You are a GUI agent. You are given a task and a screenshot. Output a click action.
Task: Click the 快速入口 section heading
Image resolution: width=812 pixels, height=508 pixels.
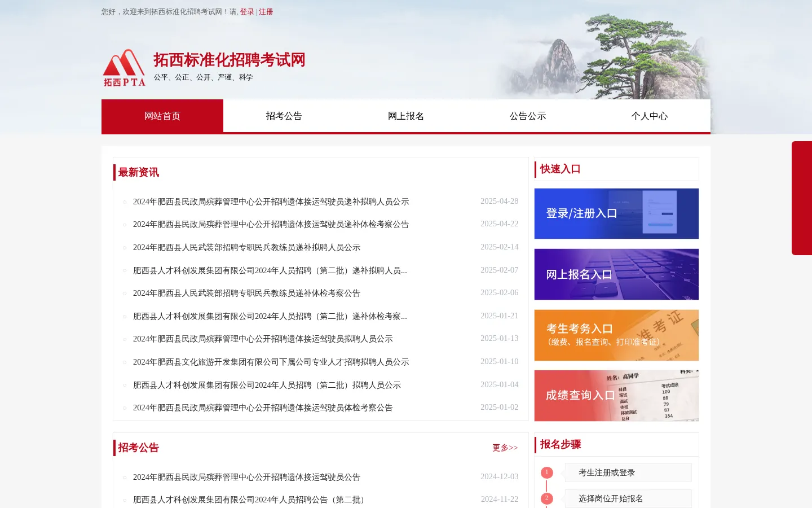[561, 169]
